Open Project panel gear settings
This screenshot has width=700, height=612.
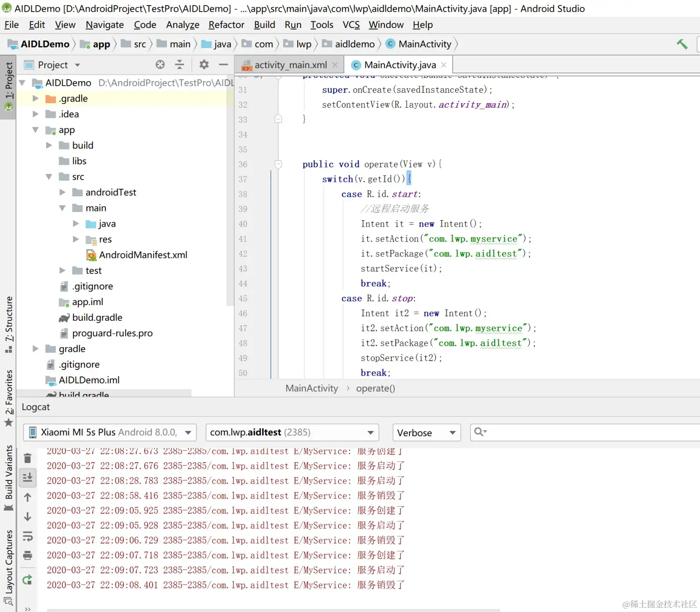pyautogui.click(x=204, y=65)
